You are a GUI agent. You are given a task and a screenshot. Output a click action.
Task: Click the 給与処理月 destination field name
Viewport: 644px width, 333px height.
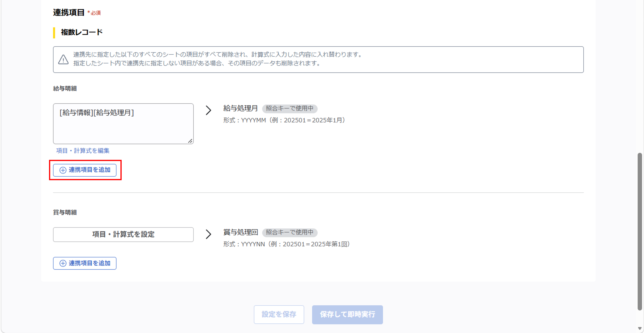pos(240,108)
